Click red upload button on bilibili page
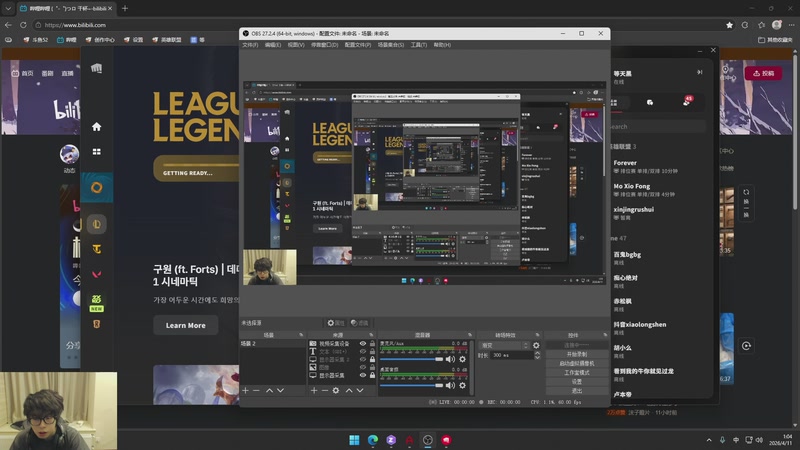800x450 pixels. click(x=763, y=73)
